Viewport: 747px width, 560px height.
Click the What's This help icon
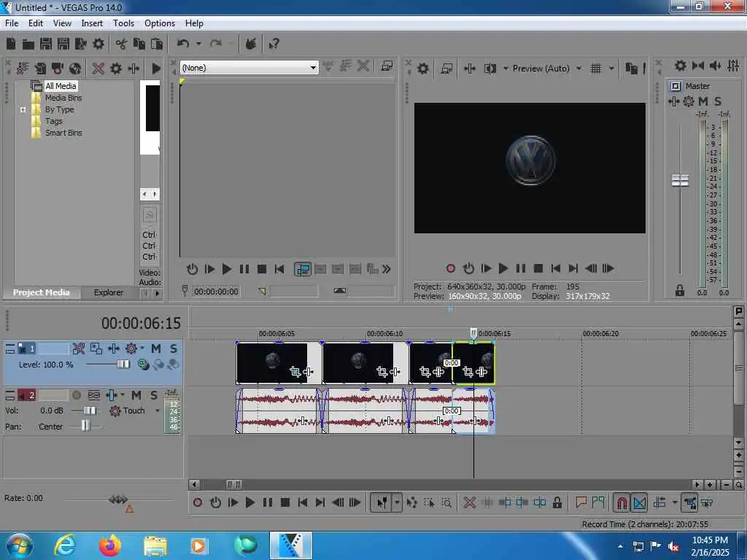pyautogui.click(x=274, y=44)
